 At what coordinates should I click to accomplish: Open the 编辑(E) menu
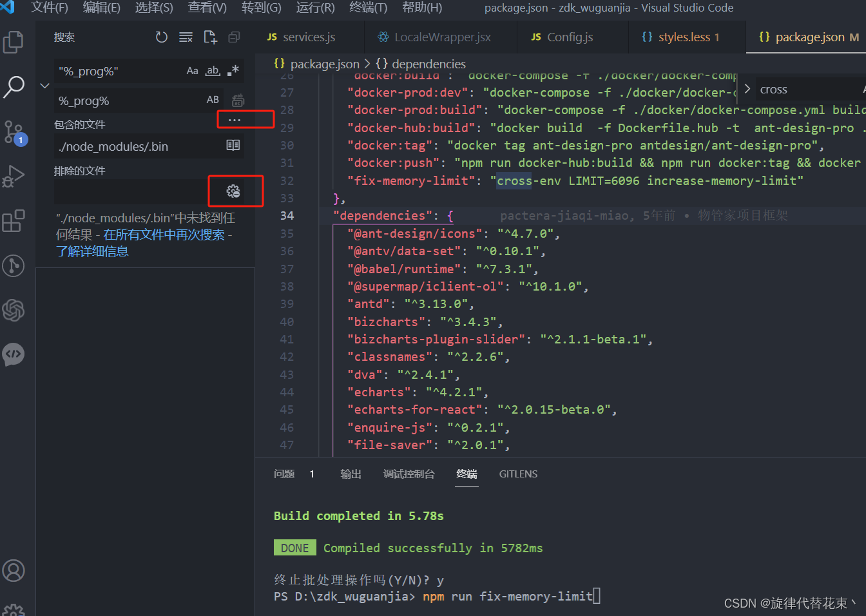(101, 8)
